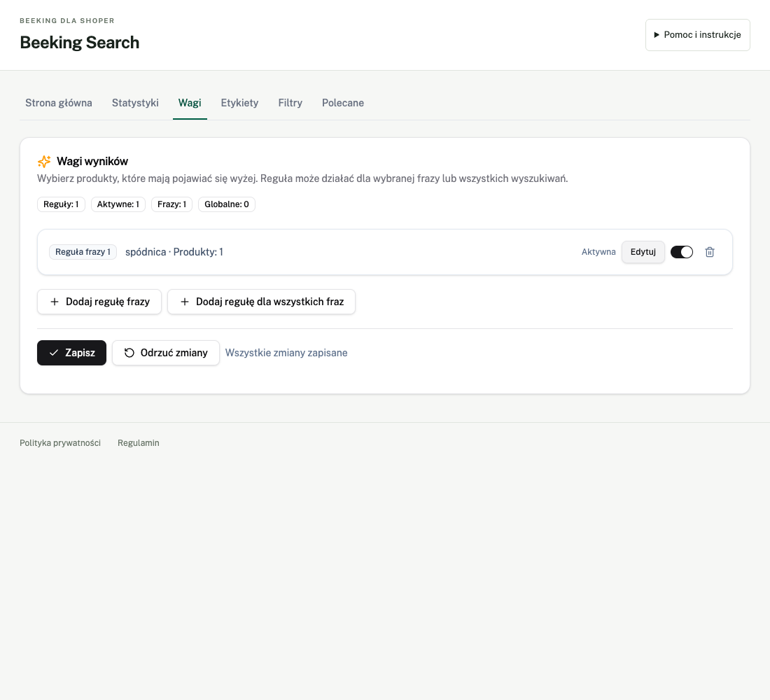770x700 pixels.
Task: Click the Aktywna status label
Action: pos(598,252)
